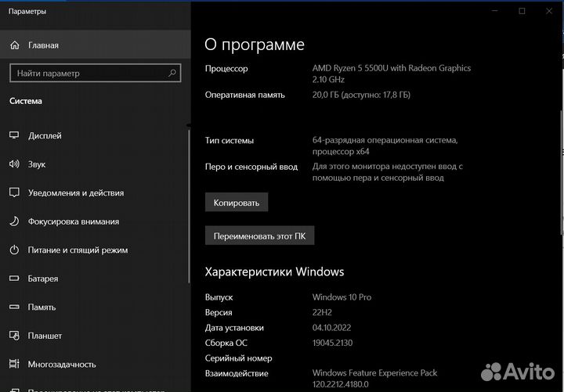Click the Windows 10 Pro edition value
The width and height of the screenshot is (564, 392).
point(342,297)
